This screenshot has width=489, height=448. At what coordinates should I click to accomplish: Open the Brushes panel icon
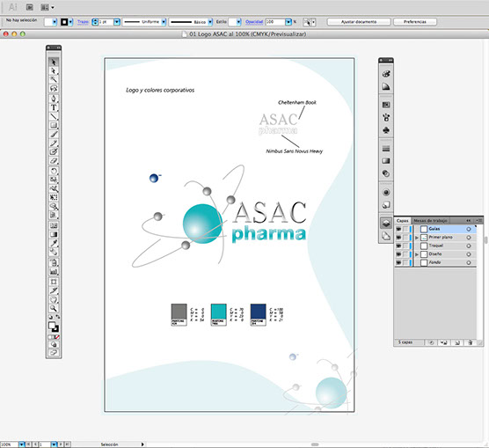pyautogui.click(x=386, y=117)
